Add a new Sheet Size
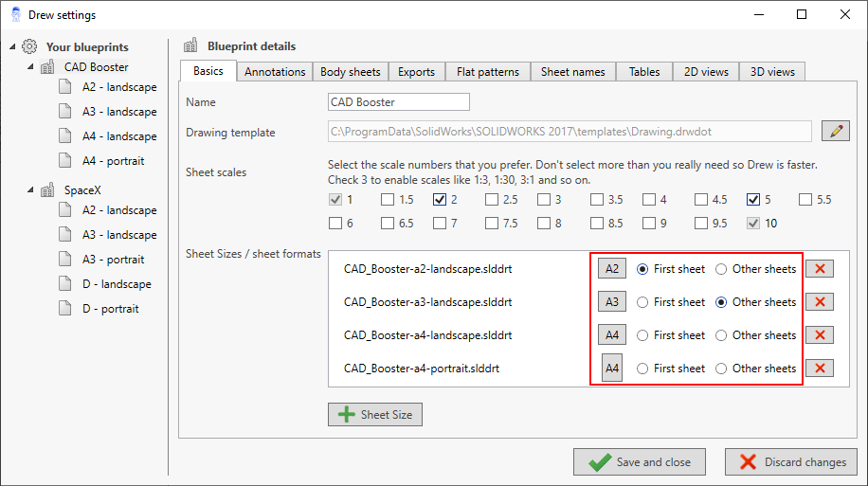Viewport: 868px width, 486px height. 375,415
